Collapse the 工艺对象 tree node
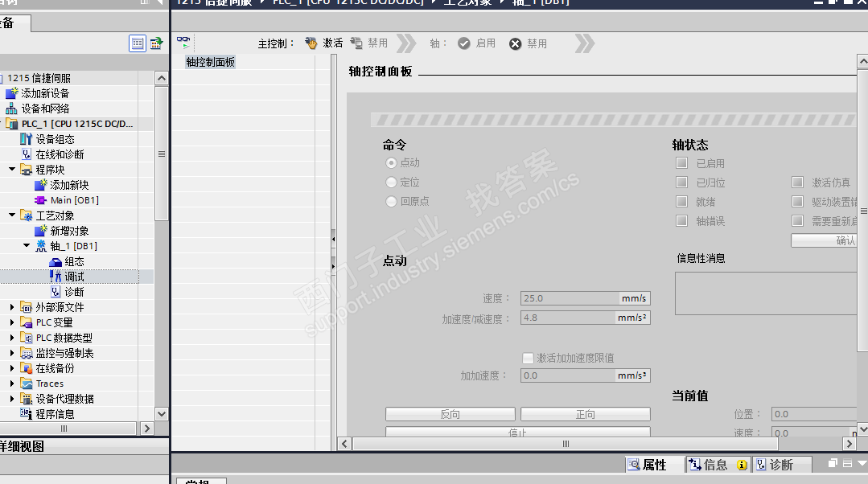 [x=12, y=215]
